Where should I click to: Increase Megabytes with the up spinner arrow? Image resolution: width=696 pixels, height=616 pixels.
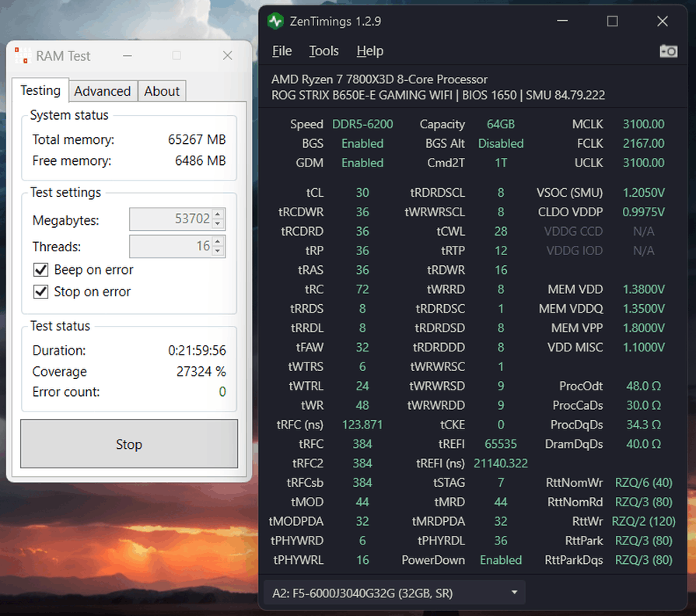[218, 214]
